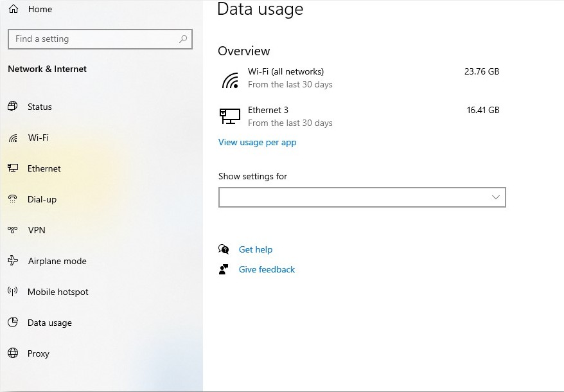Click the Airplane mode icon
564x392 pixels.
(13, 261)
